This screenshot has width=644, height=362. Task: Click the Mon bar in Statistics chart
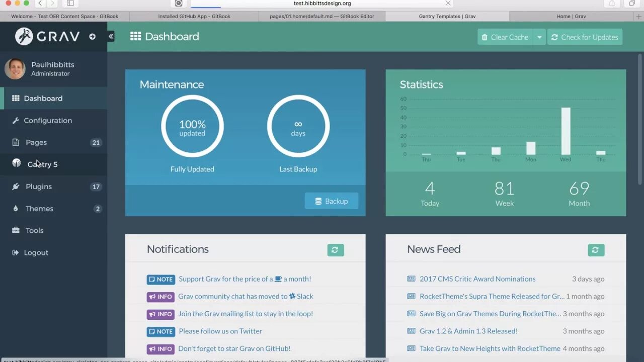tap(531, 148)
